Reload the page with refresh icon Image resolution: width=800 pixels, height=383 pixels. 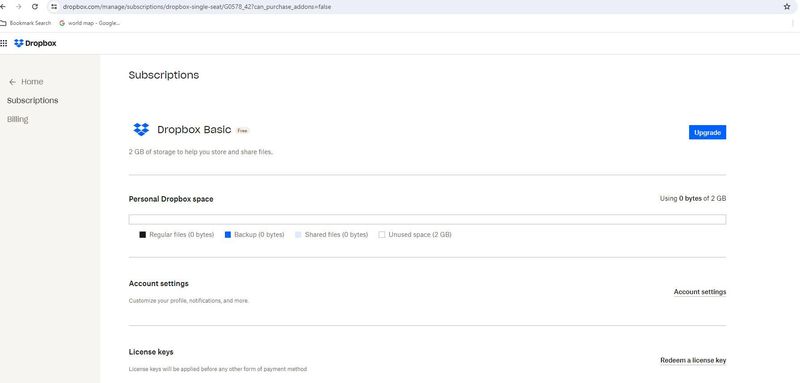pos(35,7)
